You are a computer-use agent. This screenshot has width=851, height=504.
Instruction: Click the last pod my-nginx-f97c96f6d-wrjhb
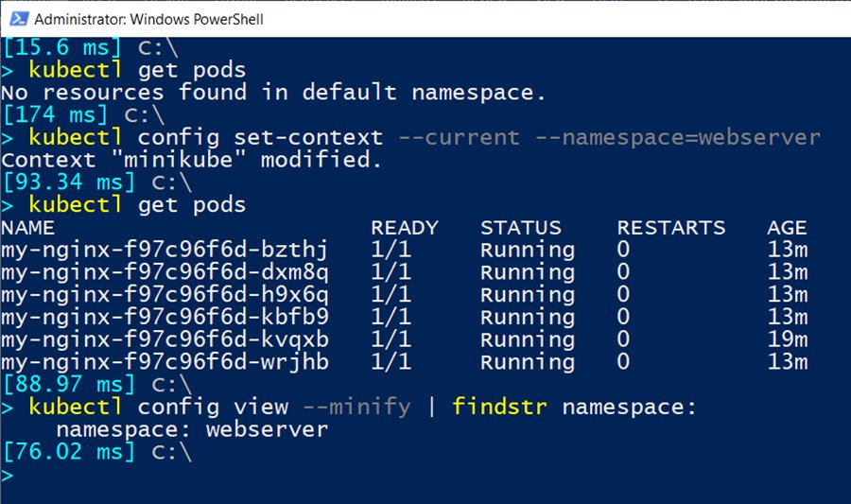click(x=165, y=362)
